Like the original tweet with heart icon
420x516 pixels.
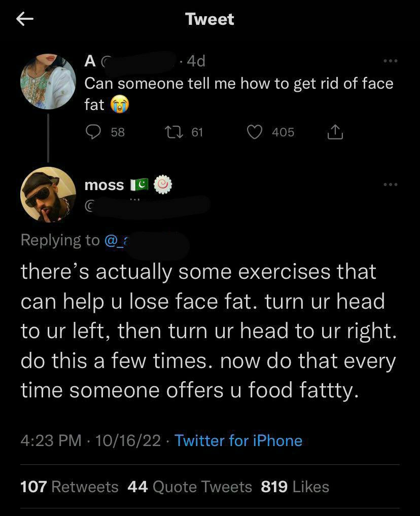(255, 132)
